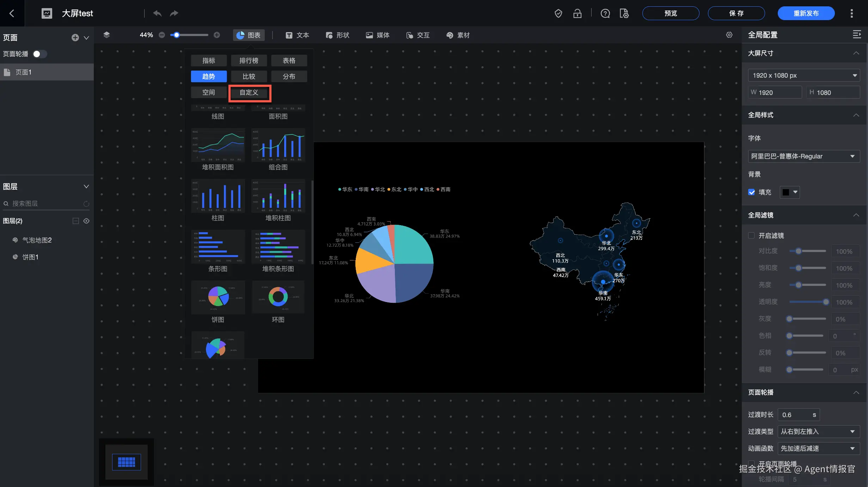Screen dimensions: 868x487
Task: Click the 预览 preview button
Action: pyautogui.click(x=670, y=13)
